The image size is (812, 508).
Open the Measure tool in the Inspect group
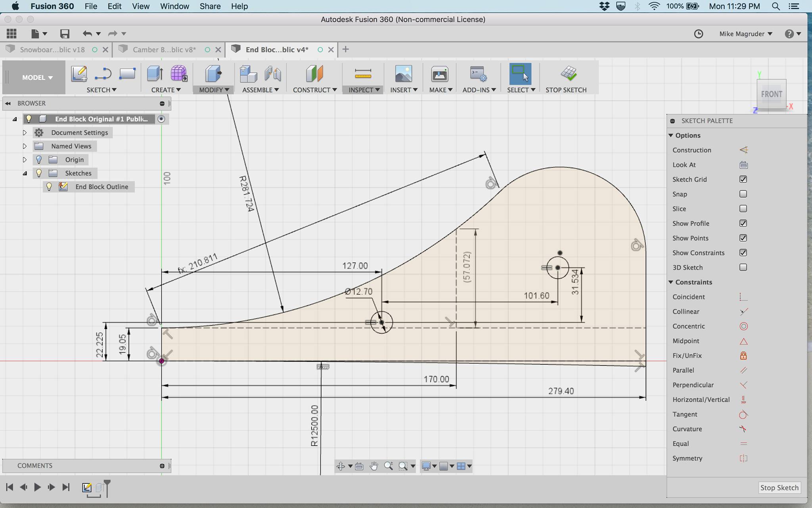tap(363, 74)
